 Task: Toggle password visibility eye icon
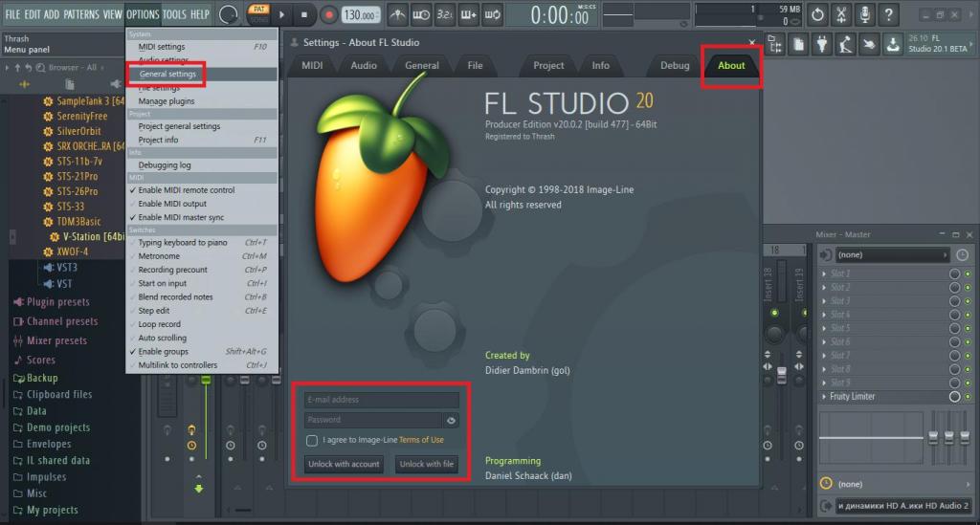[x=451, y=420]
